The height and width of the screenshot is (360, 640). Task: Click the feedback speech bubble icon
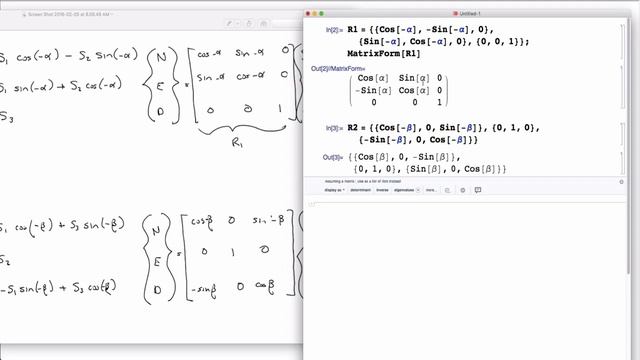[x=478, y=190]
